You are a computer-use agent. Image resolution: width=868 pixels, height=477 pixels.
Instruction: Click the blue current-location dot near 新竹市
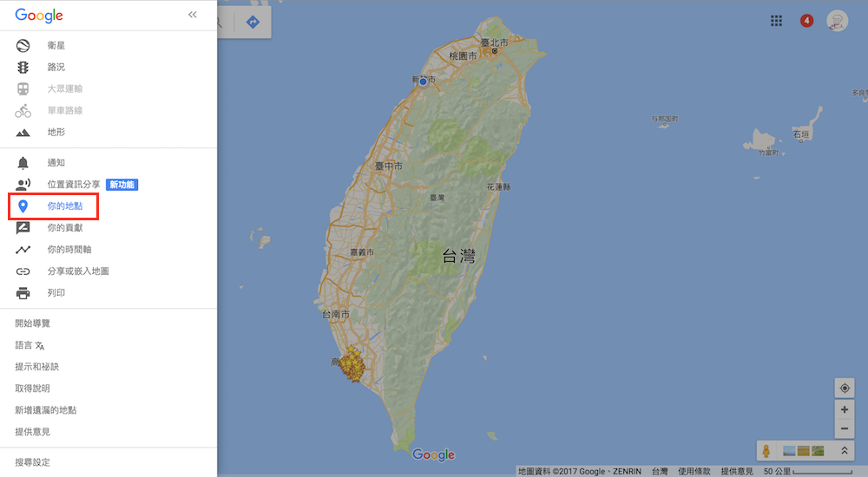[x=423, y=82]
